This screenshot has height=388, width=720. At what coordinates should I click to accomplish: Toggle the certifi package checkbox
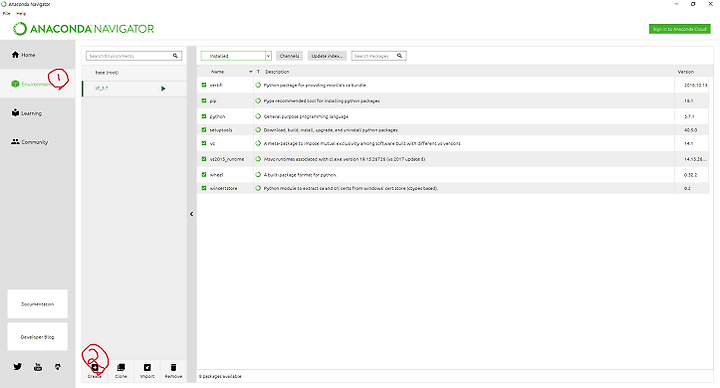(204, 85)
